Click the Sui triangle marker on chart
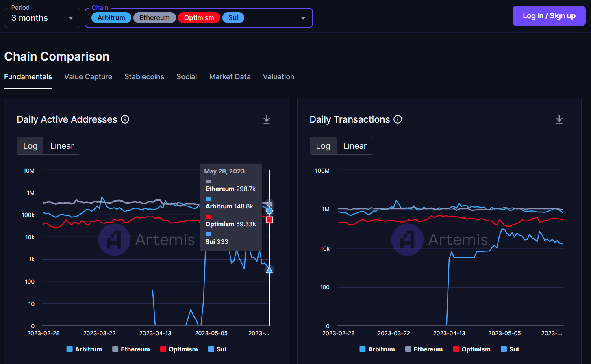 point(269,270)
